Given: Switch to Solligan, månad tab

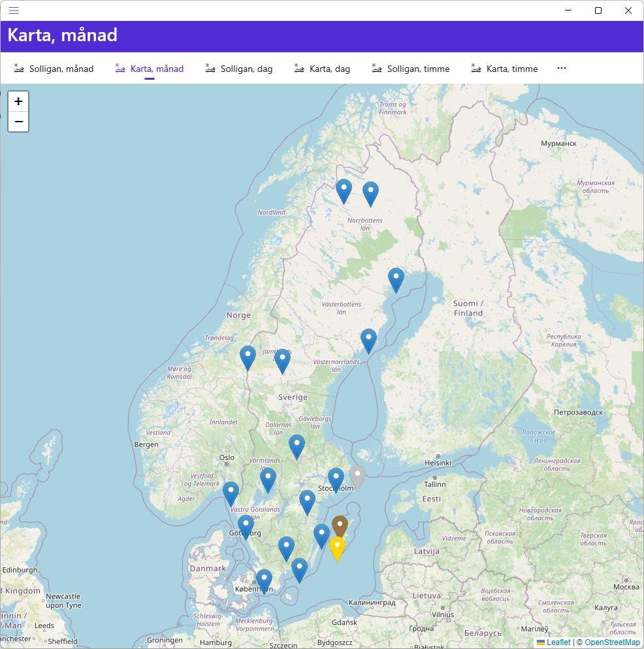Looking at the screenshot, I should (x=54, y=69).
